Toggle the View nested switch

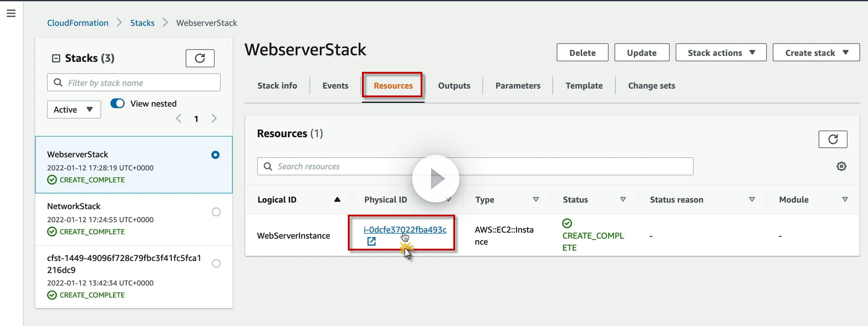coord(117,104)
